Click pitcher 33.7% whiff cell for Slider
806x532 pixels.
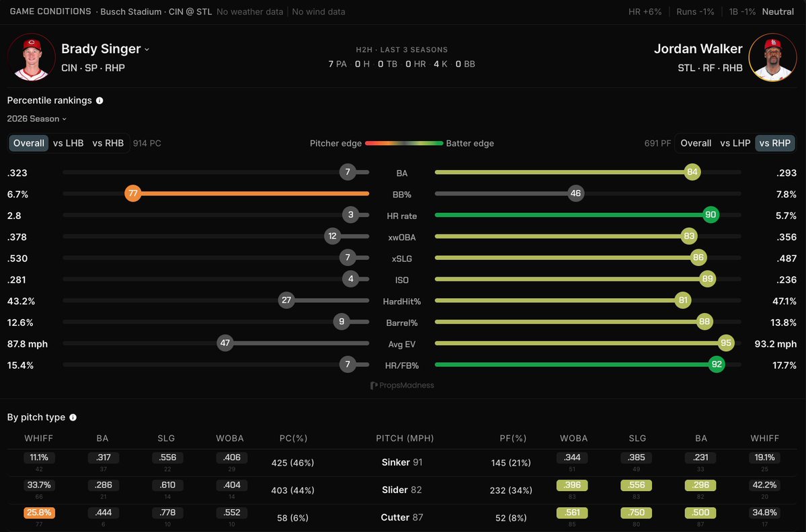39,485
